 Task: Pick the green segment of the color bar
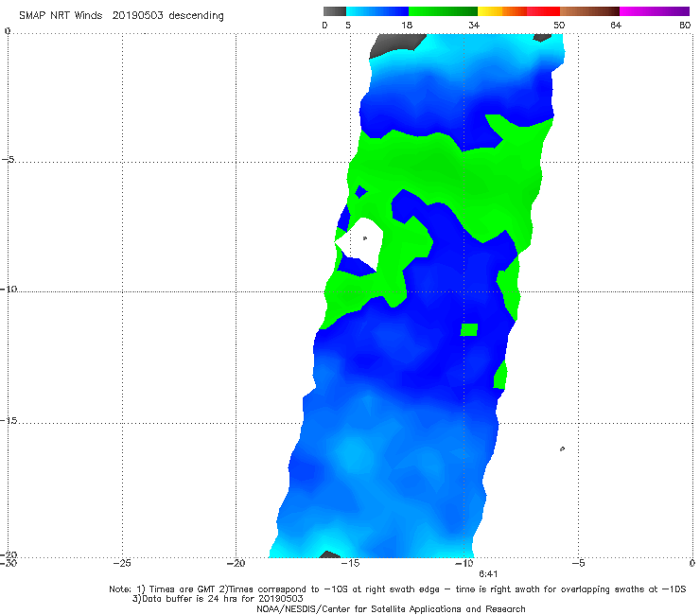tap(444, 11)
